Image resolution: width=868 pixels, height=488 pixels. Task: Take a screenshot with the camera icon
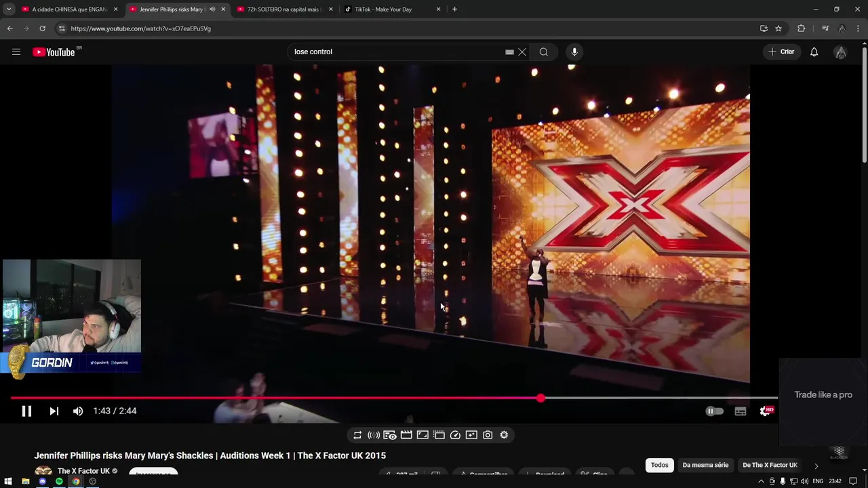(488, 435)
